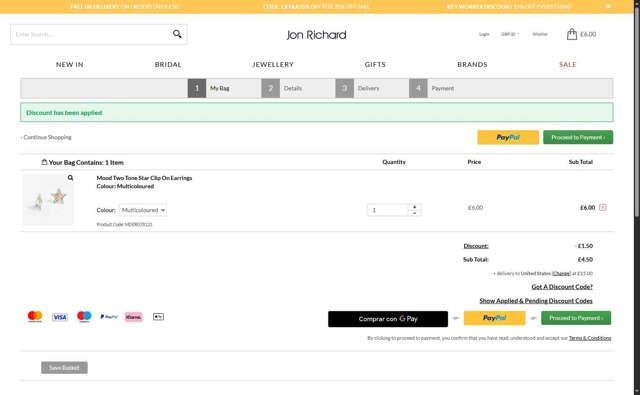Open the JEWELLERY menu
The image size is (640, 395).
[273, 64]
